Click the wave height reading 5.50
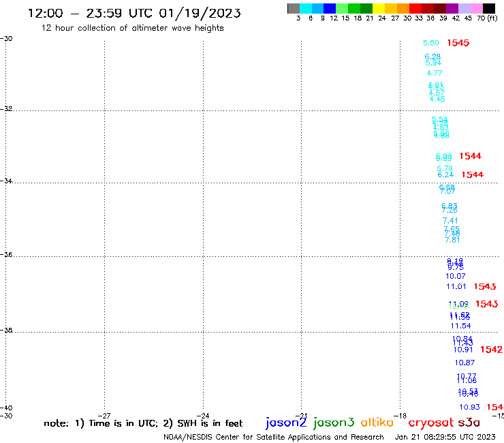The width and height of the screenshot is (504, 443). click(x=431, y=43)
